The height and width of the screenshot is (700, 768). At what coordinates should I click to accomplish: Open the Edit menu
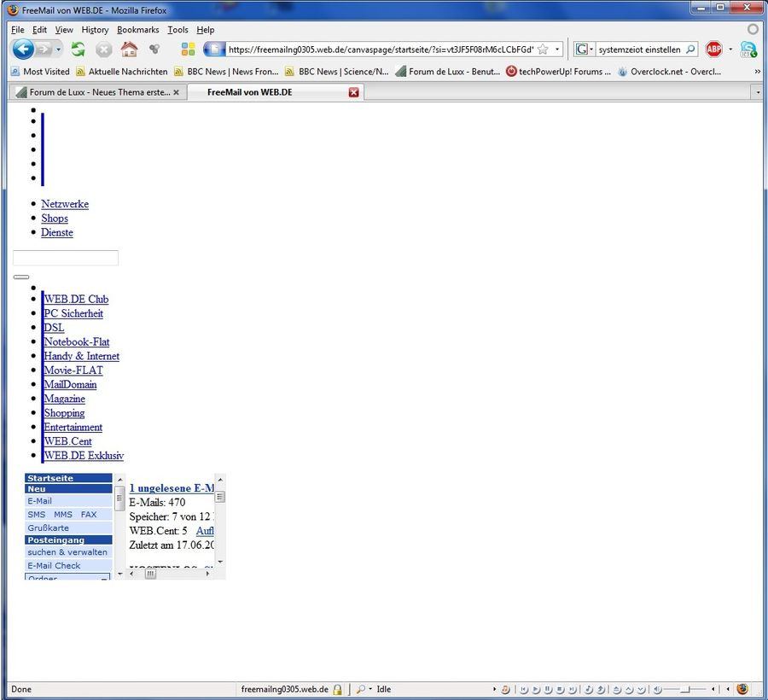coord(39,30)
